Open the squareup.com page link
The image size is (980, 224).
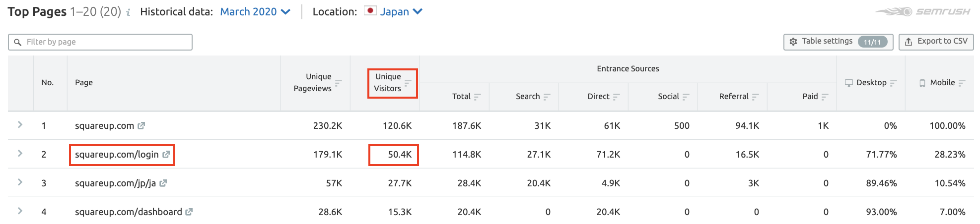tap(104, 126)
